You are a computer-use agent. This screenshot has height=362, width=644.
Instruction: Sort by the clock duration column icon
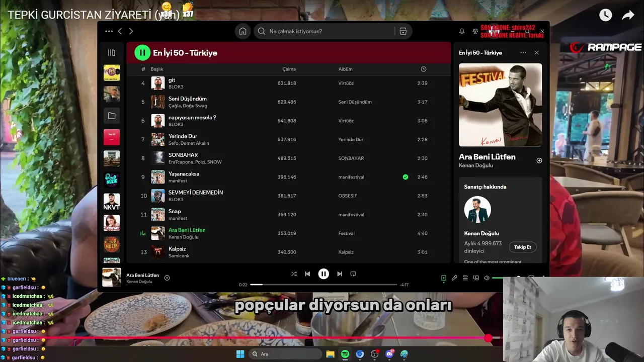click(423, 69)
